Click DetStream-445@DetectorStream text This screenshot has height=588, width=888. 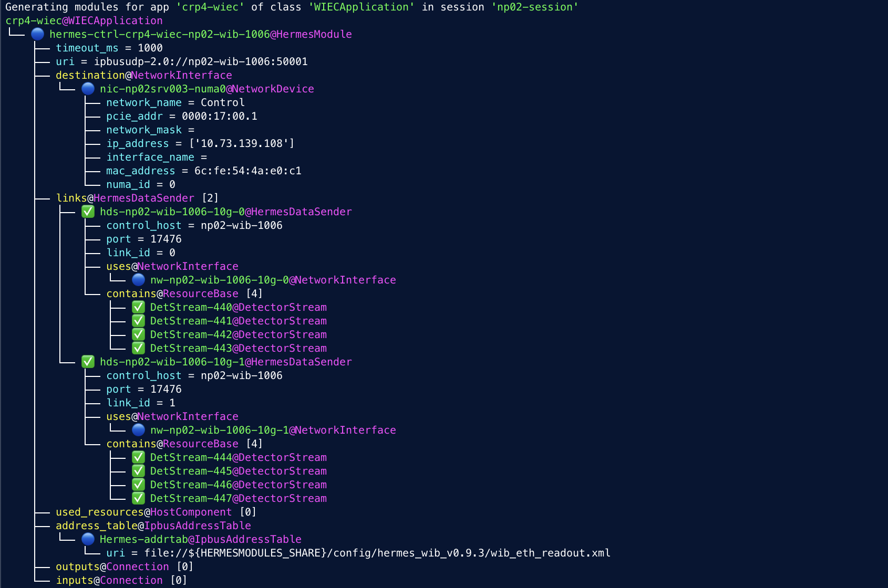pos(239,471)
